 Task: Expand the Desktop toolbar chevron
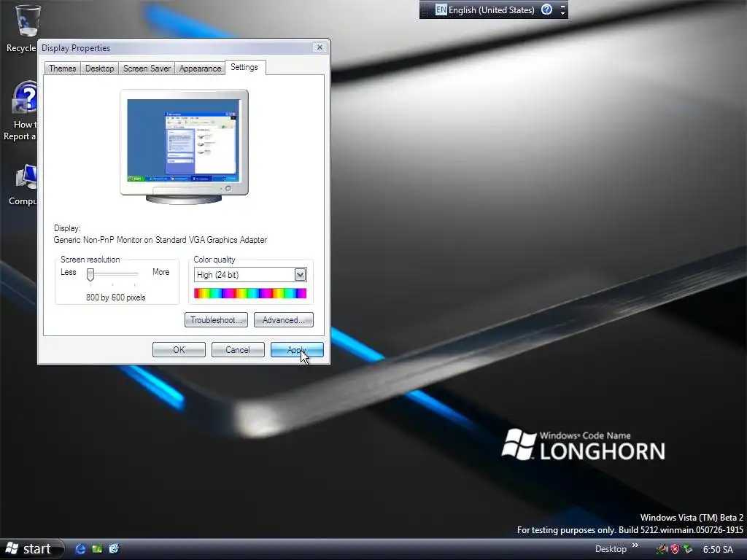(635, 545)
